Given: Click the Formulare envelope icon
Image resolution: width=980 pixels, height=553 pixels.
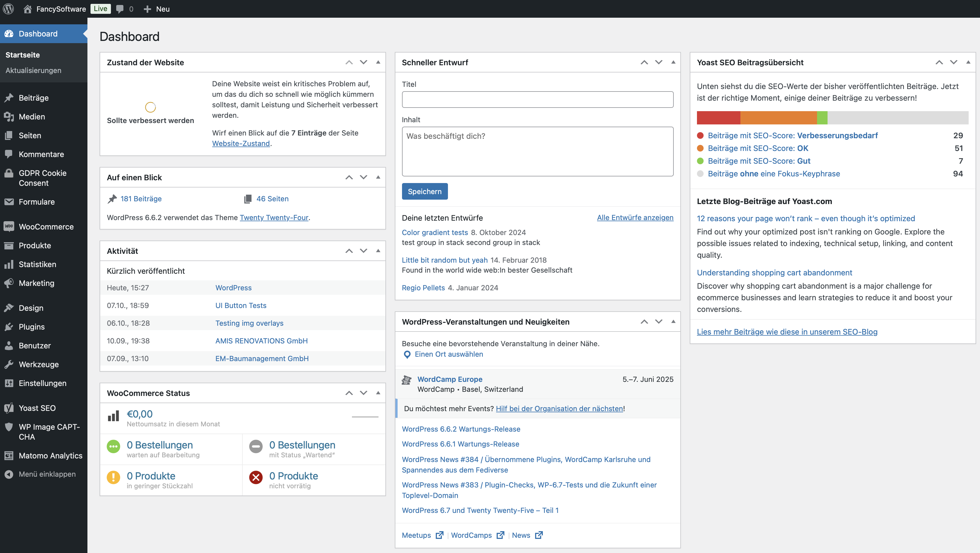Looking at the screenshot, I should click(9, 202).
